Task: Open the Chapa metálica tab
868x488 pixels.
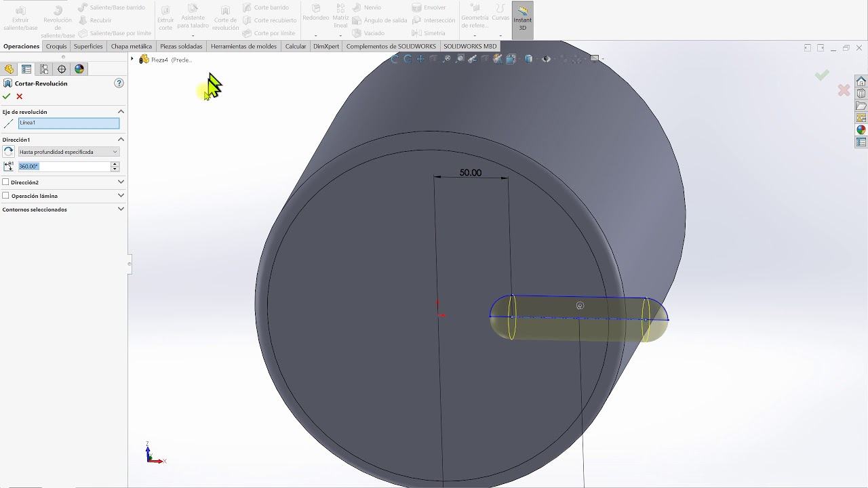Action: (x=132, y=47)
